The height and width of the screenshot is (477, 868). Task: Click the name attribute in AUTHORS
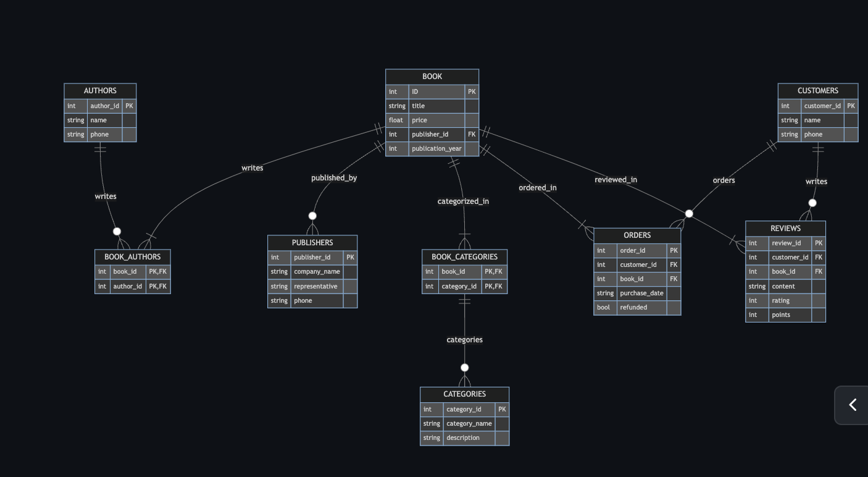tap(105, 120)
